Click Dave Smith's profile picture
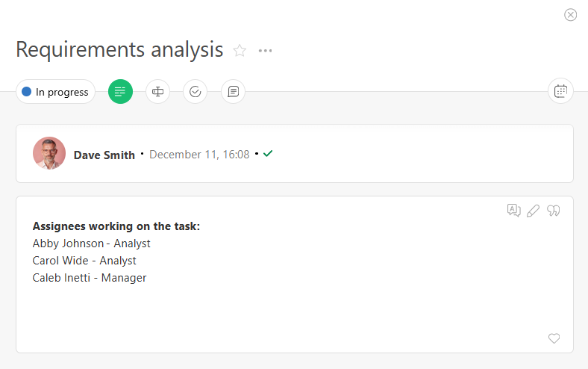 click(49, 153)
